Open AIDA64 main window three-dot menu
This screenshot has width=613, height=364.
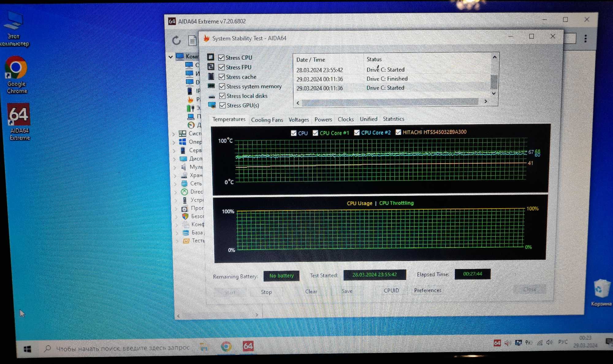[585, 38]
